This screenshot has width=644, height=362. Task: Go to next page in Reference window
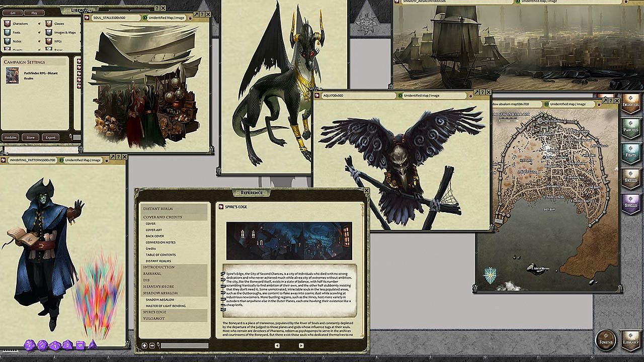[x=301, y=345]
